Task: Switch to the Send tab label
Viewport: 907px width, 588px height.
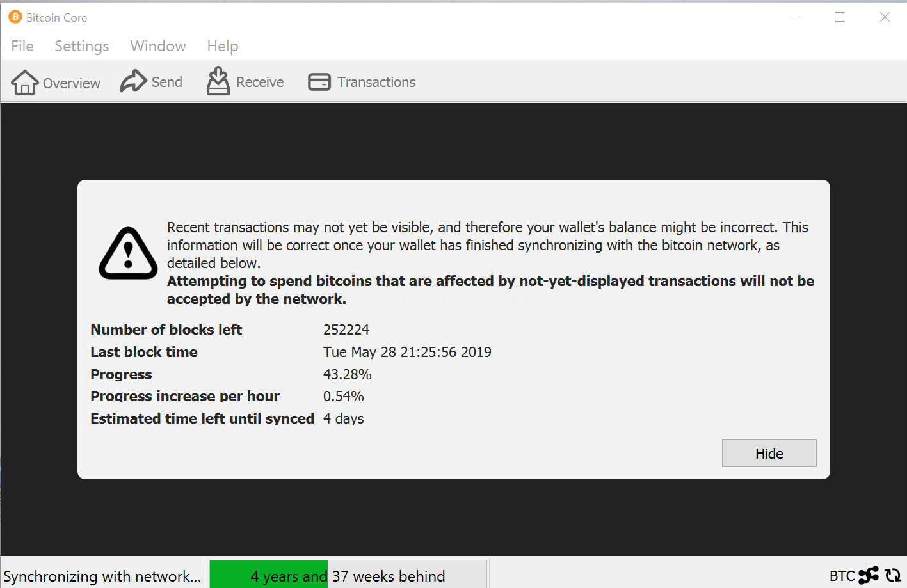Action: [167, 82]
